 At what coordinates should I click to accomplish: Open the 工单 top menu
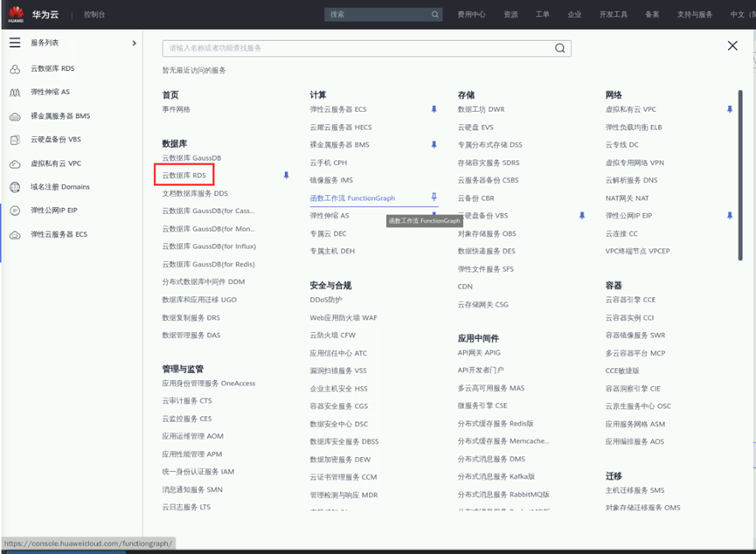[543, 15]
